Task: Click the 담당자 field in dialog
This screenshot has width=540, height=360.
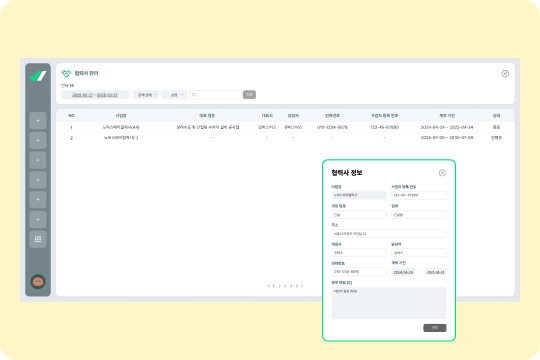Action: pos(419,253)
